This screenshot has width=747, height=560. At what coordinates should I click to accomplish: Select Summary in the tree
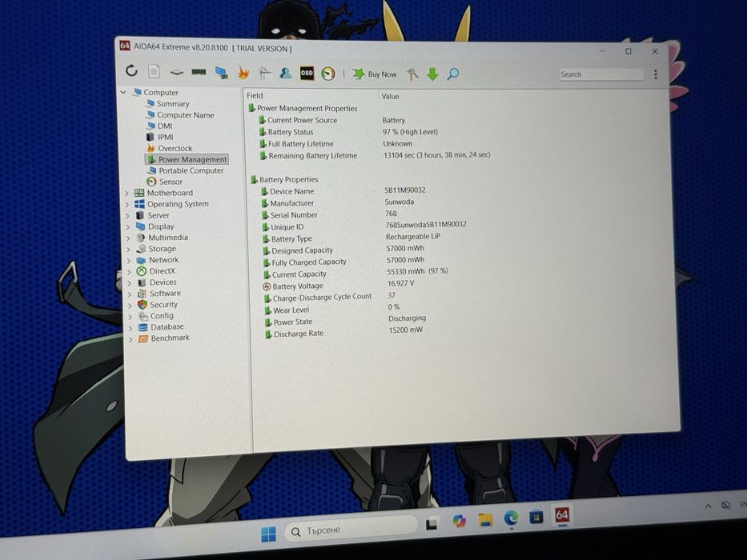pos(167,103)
